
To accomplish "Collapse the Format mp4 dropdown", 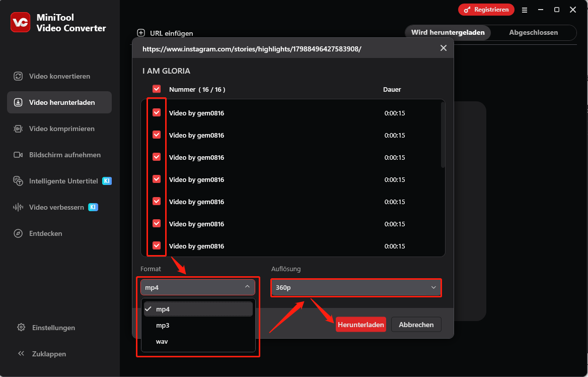I will coord(198,287).
